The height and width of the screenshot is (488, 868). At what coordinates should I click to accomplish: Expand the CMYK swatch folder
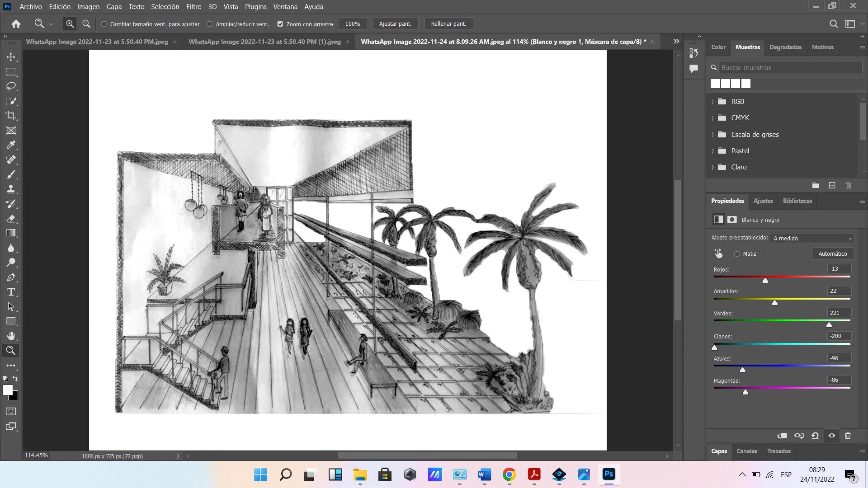(x=713, y=118)
